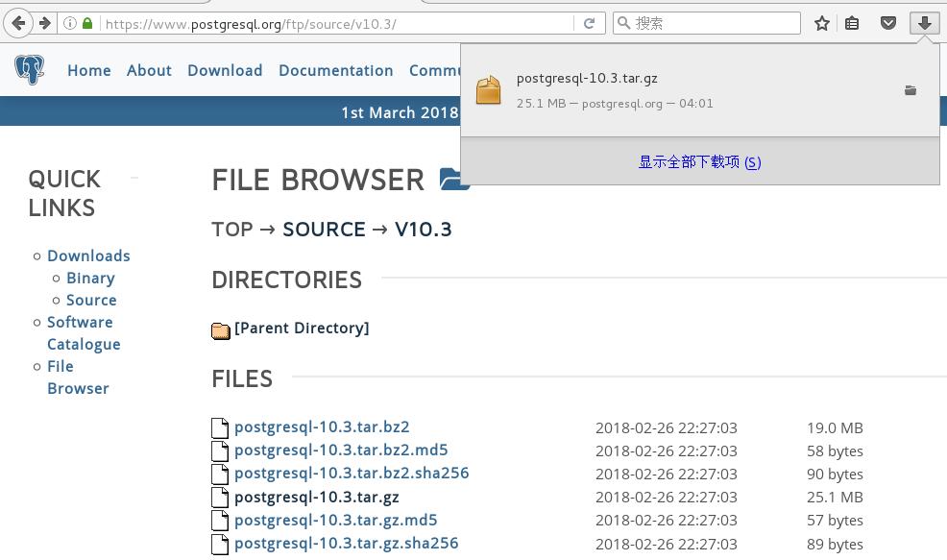The height and width of the screenshot is (560, 947).
Task: Click the file icon beside postgresql-10.3.tar.gz.md5
Action: coord(220,520)
